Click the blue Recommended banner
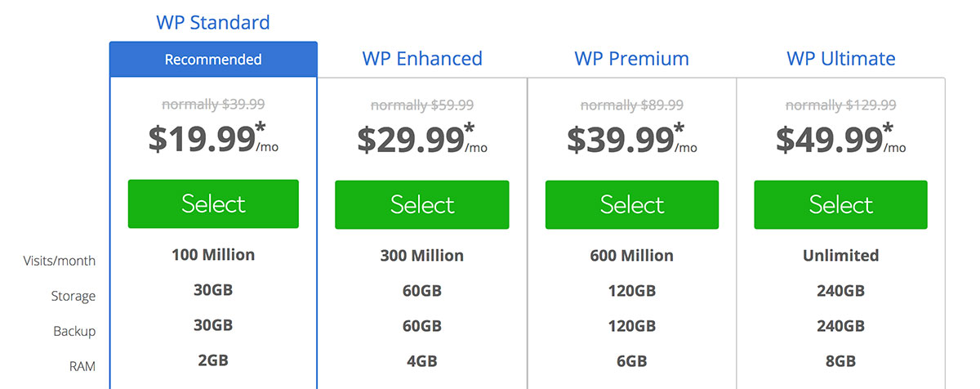This screenshot has height=389, width=980. [213, 60]
